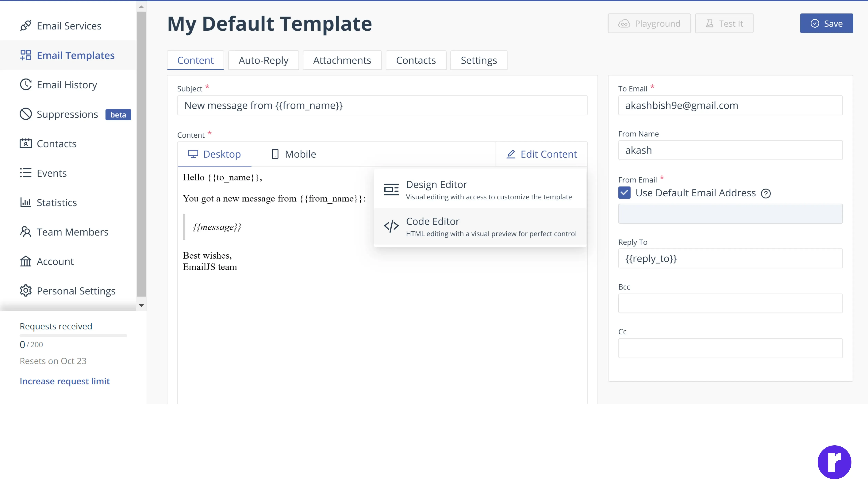Click the sidebar vertical scrollbar thumb

[x=142, y=154]
